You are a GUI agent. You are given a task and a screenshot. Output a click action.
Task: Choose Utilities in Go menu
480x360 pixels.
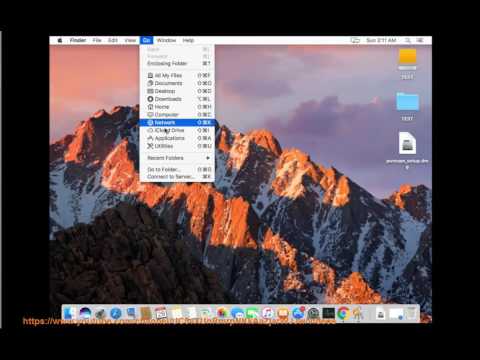[x=177, y=146]
